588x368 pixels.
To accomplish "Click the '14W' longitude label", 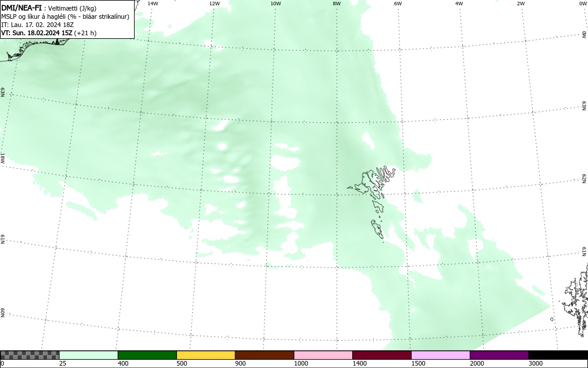I will [153, 4].
